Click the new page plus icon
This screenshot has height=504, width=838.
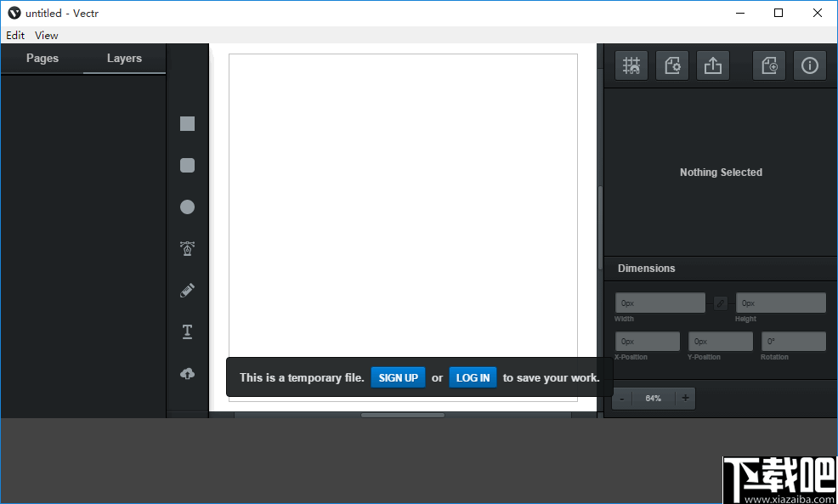pyautogui.click(x=769, y=65)
